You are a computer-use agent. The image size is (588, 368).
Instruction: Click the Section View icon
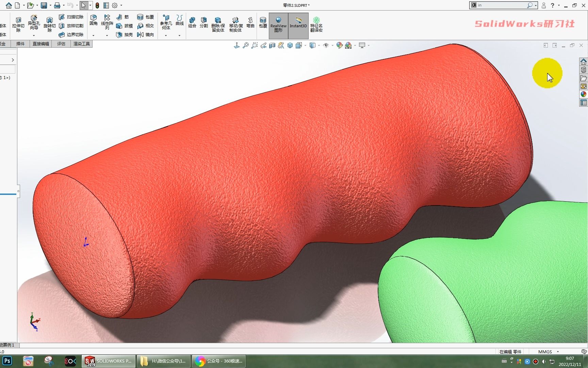[272, 45]
